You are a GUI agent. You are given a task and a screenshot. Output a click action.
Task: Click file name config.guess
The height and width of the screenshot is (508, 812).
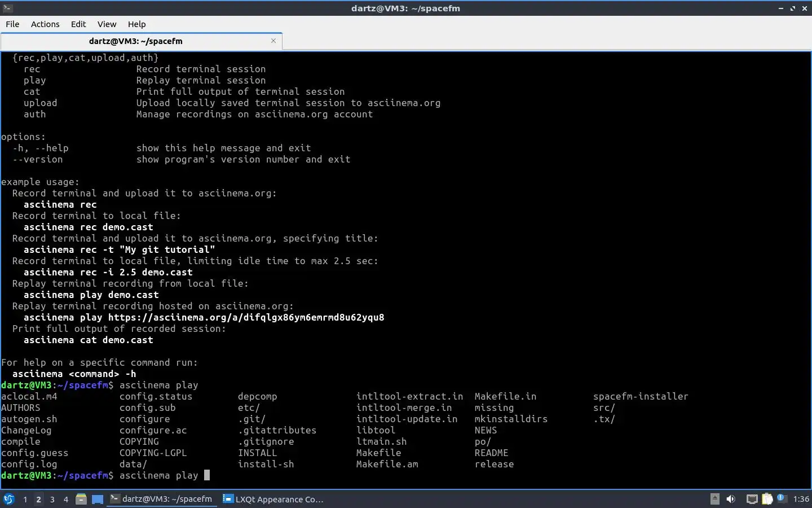pyautogui.click(x=35, y=453)
